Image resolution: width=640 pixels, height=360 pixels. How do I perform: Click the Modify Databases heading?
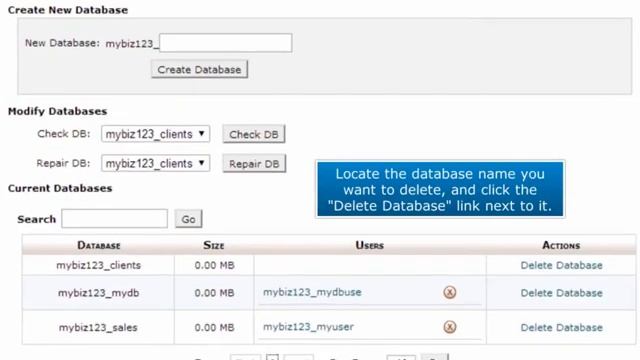point(58,111)
